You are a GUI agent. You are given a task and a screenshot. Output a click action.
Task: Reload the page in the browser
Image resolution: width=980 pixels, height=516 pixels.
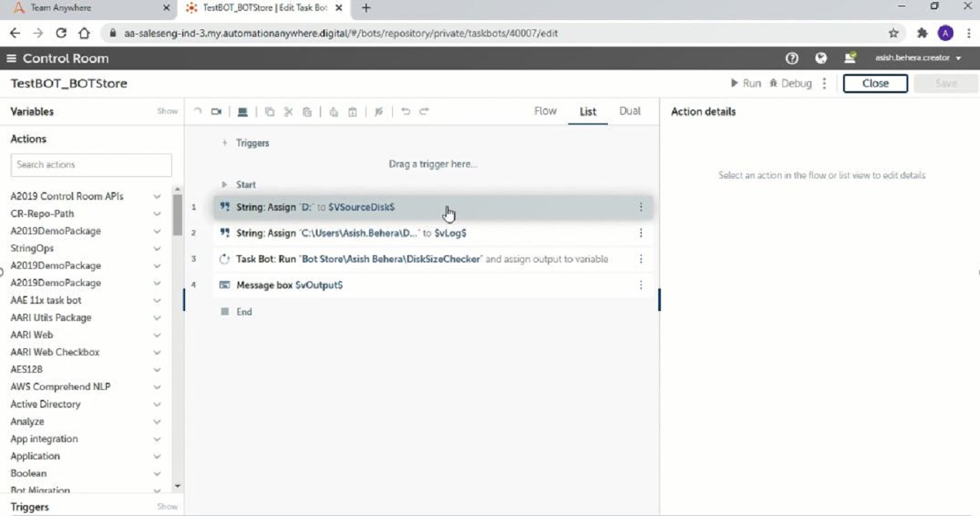click(x=61, y=33)
